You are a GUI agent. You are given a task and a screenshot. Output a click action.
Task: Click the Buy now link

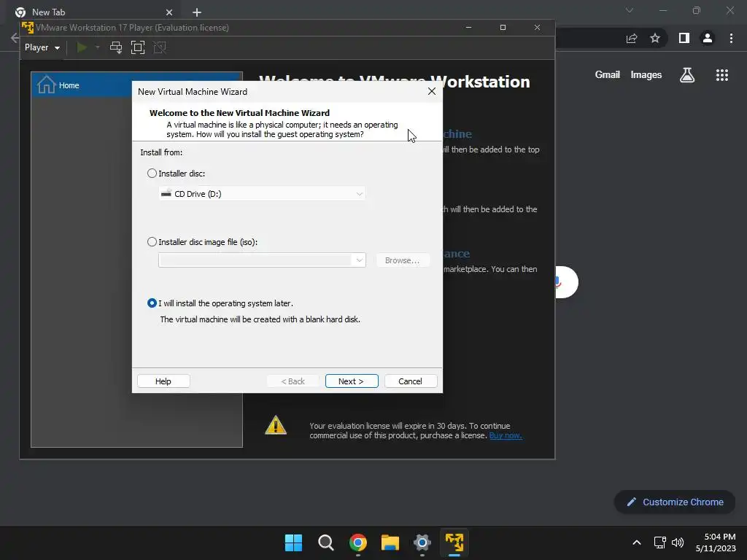[506, 436]
